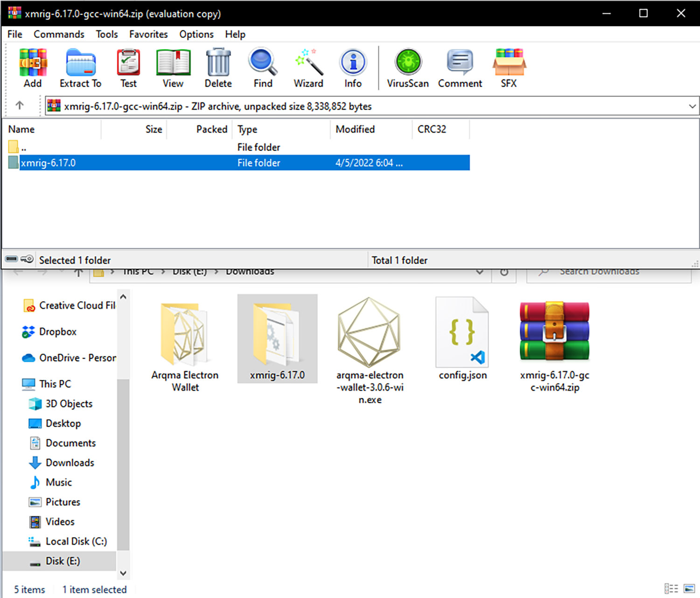
Task: Open Downloads in Explorer sidebar
Action: (x=62, y=462)
